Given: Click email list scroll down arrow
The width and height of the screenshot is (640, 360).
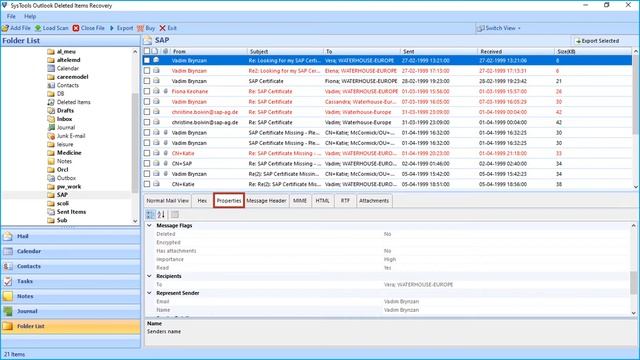Looking at the screenshot, I should (x=635, y=186).
